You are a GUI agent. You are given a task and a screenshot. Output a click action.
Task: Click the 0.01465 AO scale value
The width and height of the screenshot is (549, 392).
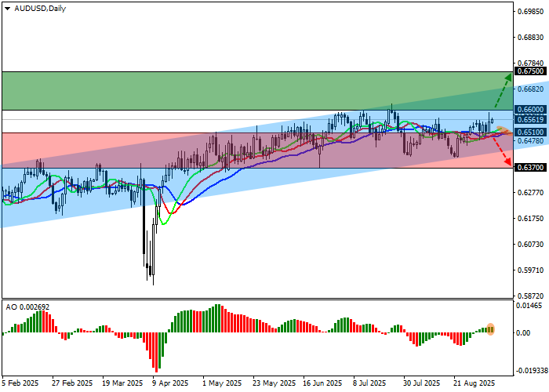click(x=529, y=306)
